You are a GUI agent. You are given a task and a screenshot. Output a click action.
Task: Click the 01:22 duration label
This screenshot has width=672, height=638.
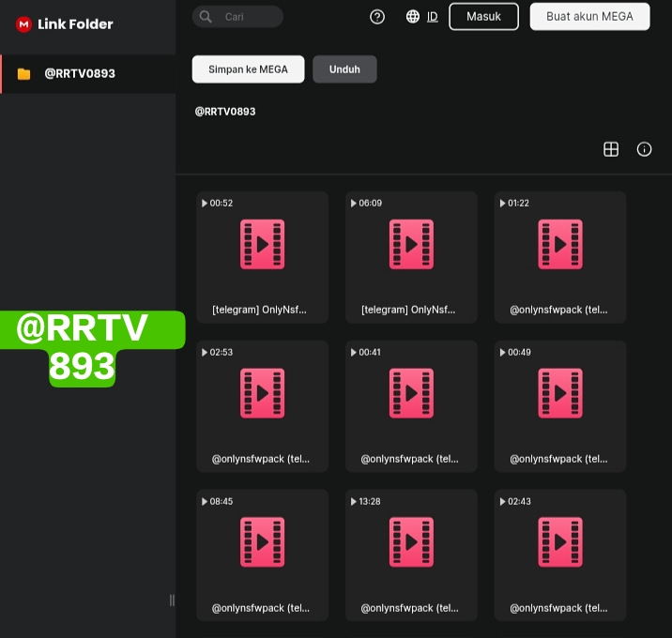(519, 203)
